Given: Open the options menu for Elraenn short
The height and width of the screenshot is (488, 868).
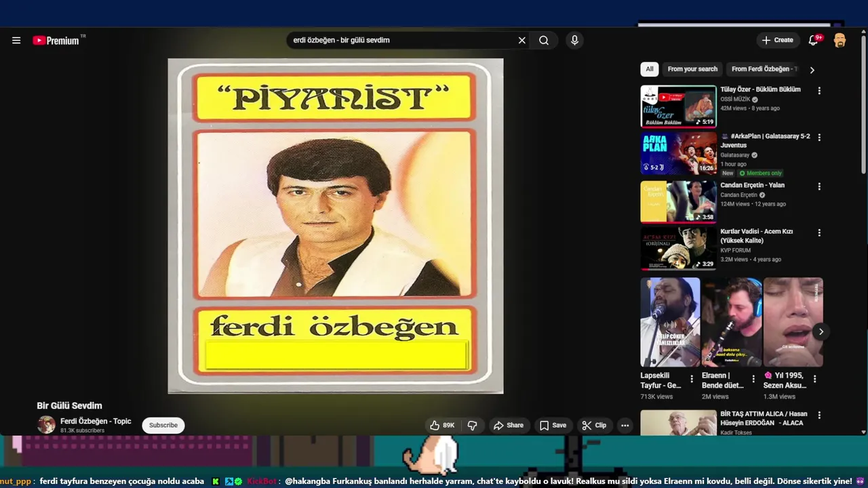Looking at the screenshot, I should tap(753, 379).
